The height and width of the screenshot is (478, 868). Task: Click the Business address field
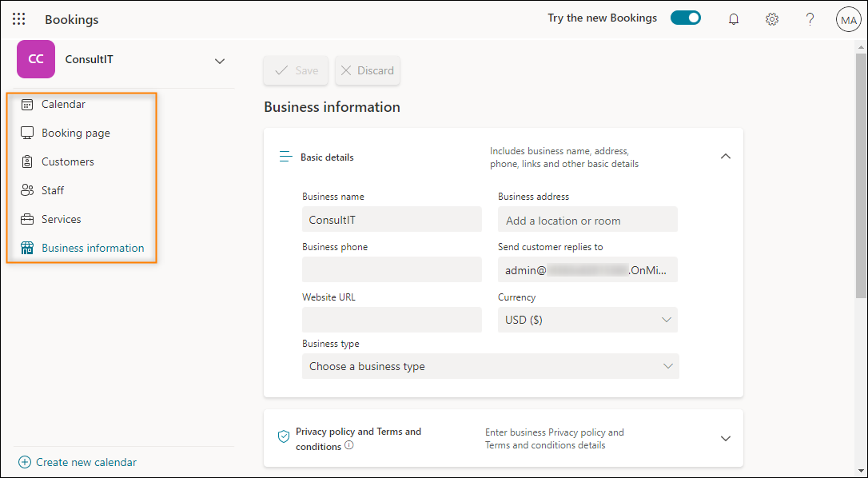coord(587,219)
